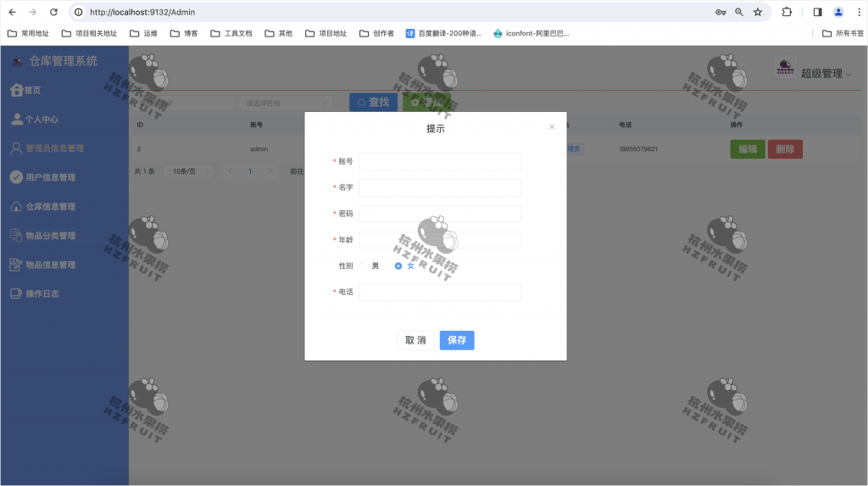Click the user avatar next to 超级管理
Screen dimensions: 868x486
tap(785, 67)
